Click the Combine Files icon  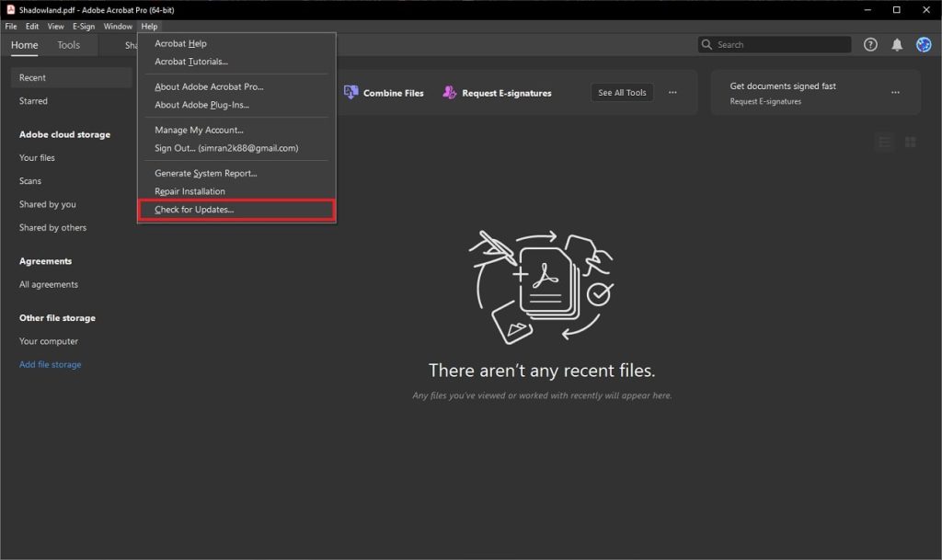pos(350,93)
